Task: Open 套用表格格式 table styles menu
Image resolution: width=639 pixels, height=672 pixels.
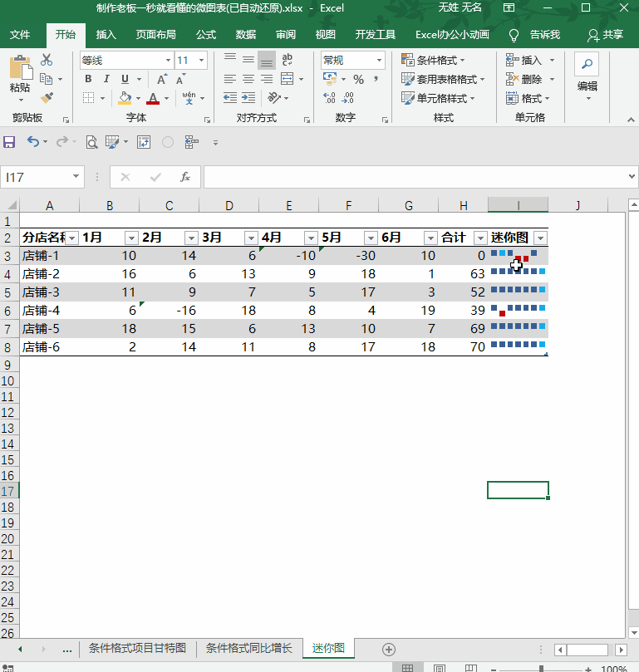Action: click(443, 79)
